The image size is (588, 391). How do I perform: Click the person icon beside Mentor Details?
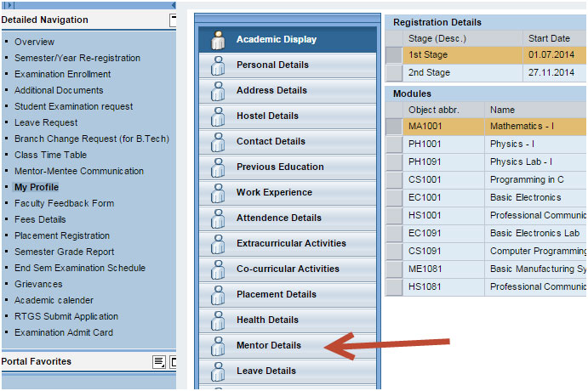tap(217, 346)
